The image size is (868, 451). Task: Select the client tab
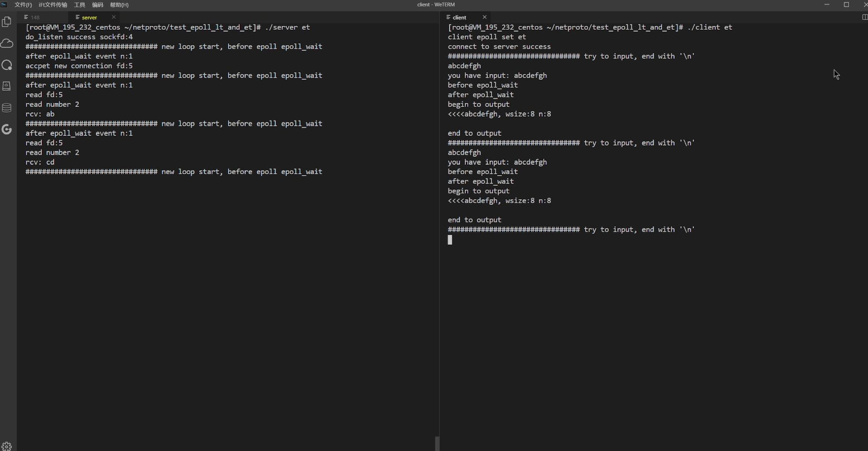[x=465, y=17]
